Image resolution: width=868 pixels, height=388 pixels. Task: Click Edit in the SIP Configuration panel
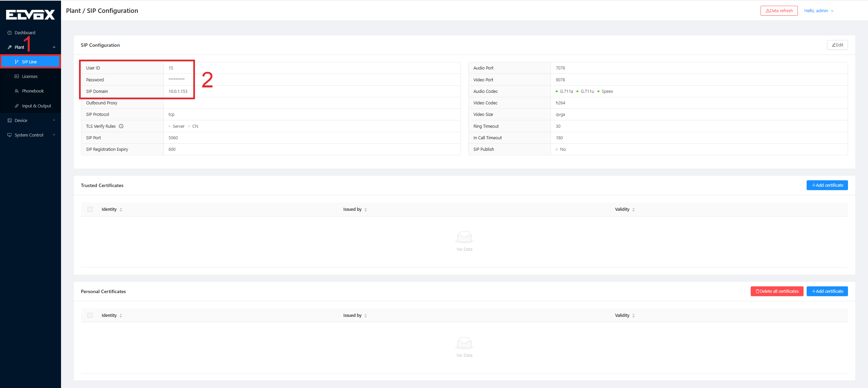[x=837, y=45]
